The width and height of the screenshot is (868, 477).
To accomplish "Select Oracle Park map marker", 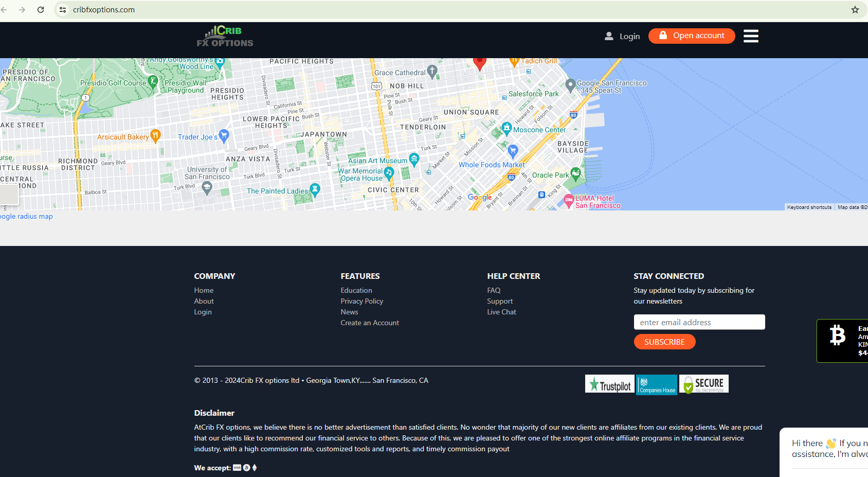I will 575,174.
